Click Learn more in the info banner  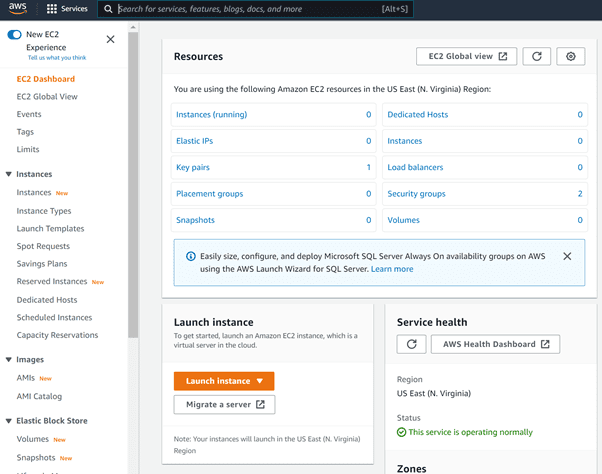point(392,269)
